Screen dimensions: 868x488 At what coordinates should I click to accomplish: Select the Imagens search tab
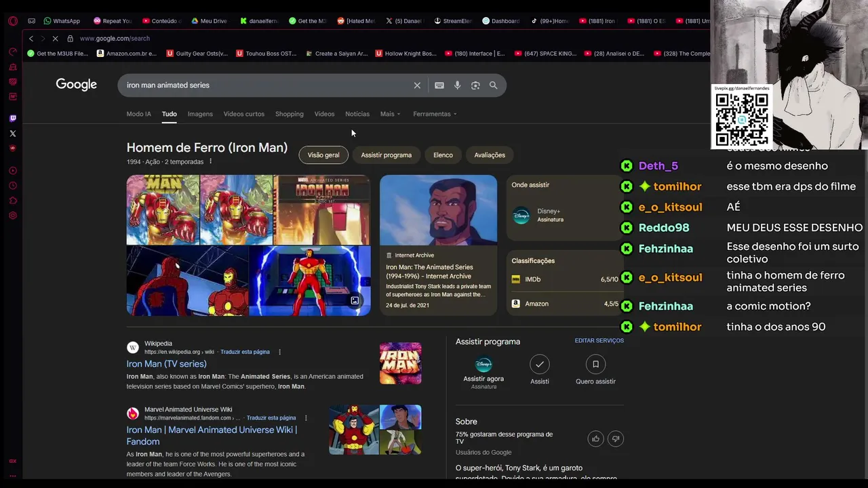pos(200,114)
